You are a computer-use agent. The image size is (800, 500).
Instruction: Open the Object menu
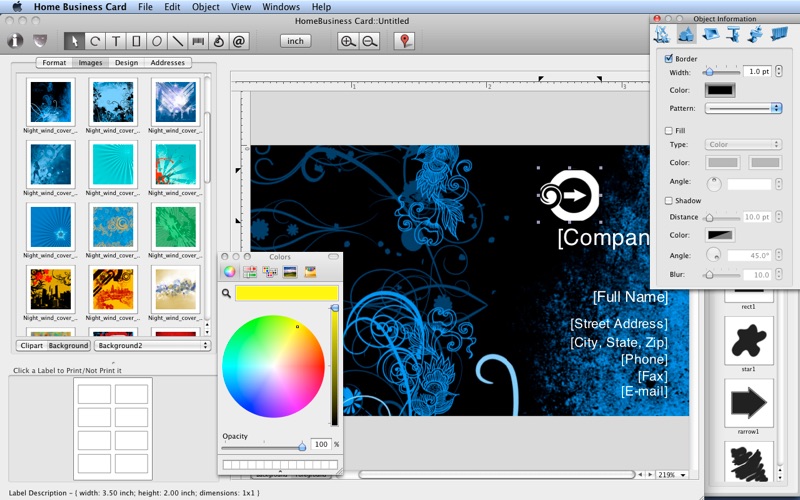206,7
